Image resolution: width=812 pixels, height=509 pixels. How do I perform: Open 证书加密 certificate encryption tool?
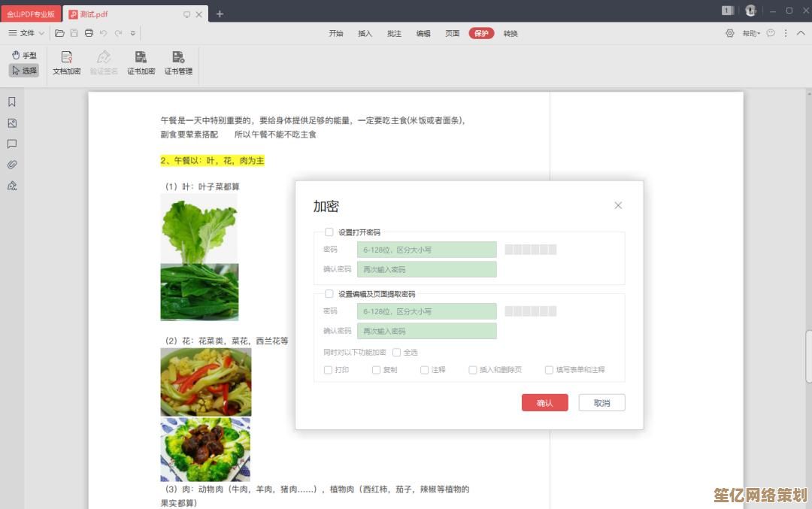coord(141,62)
